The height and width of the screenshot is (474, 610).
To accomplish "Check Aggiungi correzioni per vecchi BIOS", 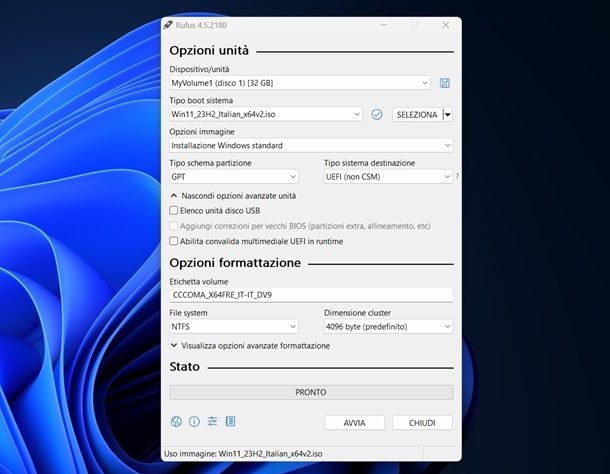I will [174, 226].
